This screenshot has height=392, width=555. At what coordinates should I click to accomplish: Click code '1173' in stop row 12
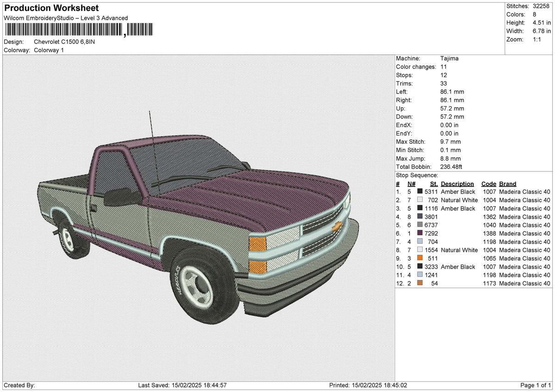[x=490, y=283]
